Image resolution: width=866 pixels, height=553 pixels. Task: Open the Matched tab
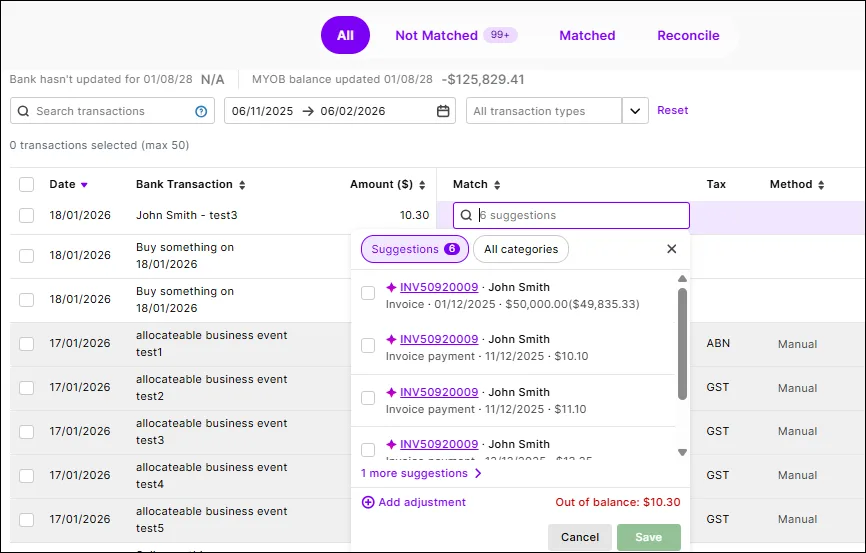point(587,35)
